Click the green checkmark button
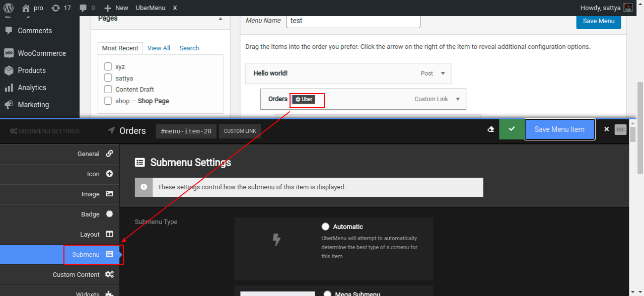The height and width of the screenshot is (296, 644). (x=512, y=129)
